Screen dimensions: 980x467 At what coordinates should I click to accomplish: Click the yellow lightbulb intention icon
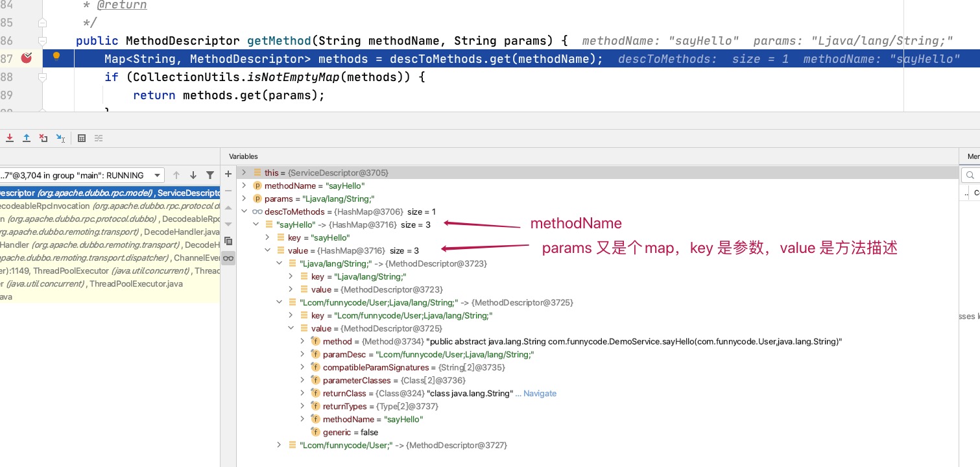click(56, 56)
